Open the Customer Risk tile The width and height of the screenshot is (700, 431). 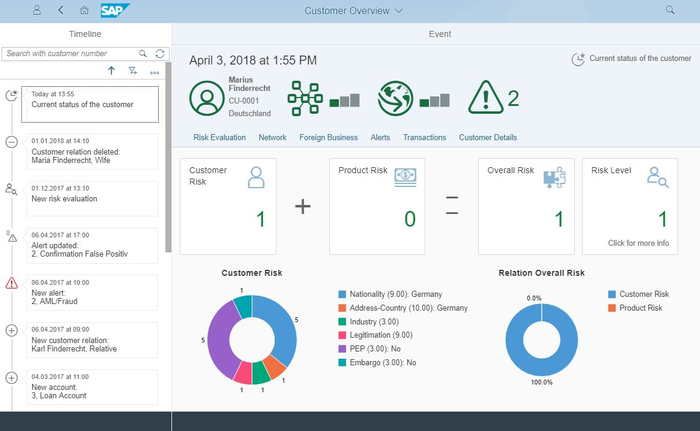pyautogui.click(x=228, y=206)
